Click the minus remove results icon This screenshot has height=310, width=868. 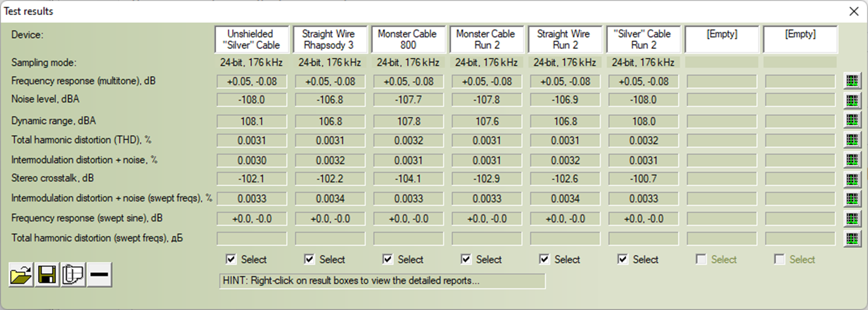(x=100, y=275)
